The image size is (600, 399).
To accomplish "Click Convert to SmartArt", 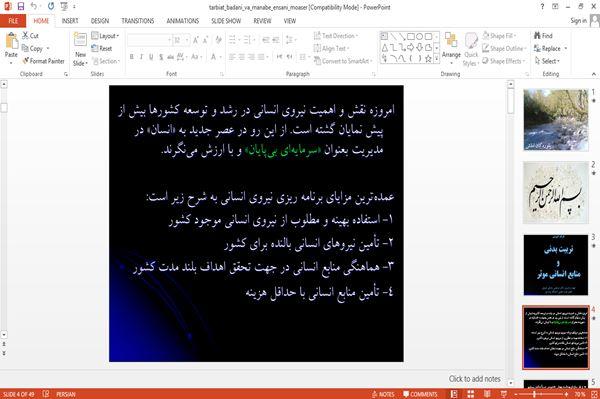I will click(342, 61).
